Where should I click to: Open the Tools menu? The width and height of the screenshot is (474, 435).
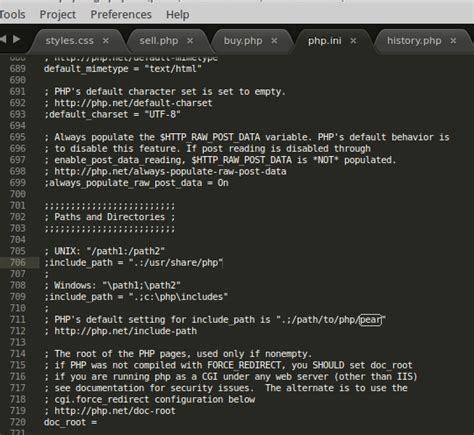click(x=12, y=15)
